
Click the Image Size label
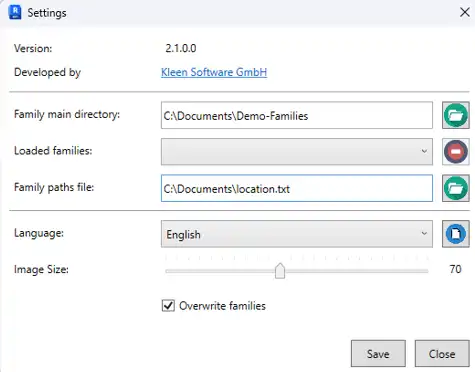tap(41, 269)
